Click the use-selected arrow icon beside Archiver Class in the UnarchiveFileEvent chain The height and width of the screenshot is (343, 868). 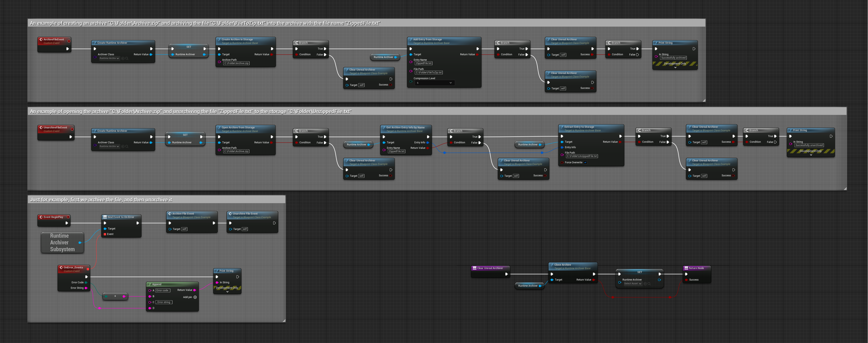[x=123, y=146]
